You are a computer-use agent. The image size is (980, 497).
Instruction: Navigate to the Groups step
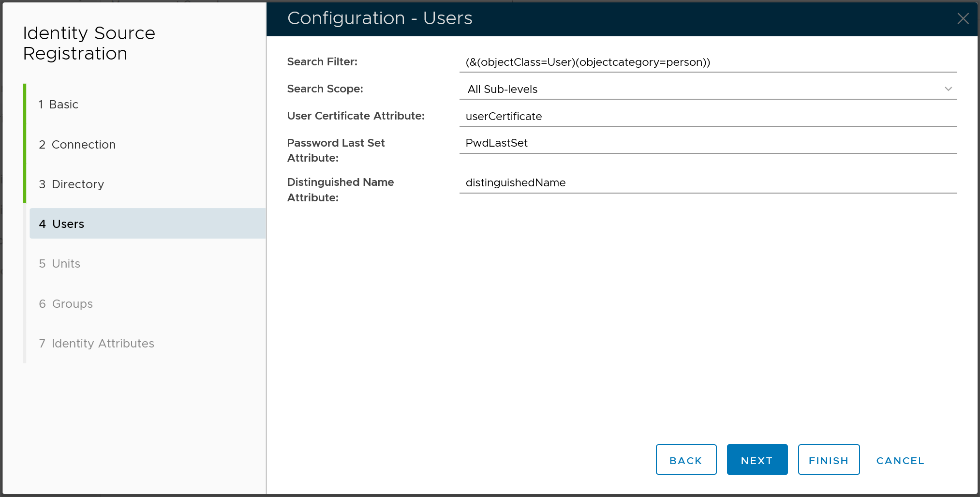[x=72, y=304]
